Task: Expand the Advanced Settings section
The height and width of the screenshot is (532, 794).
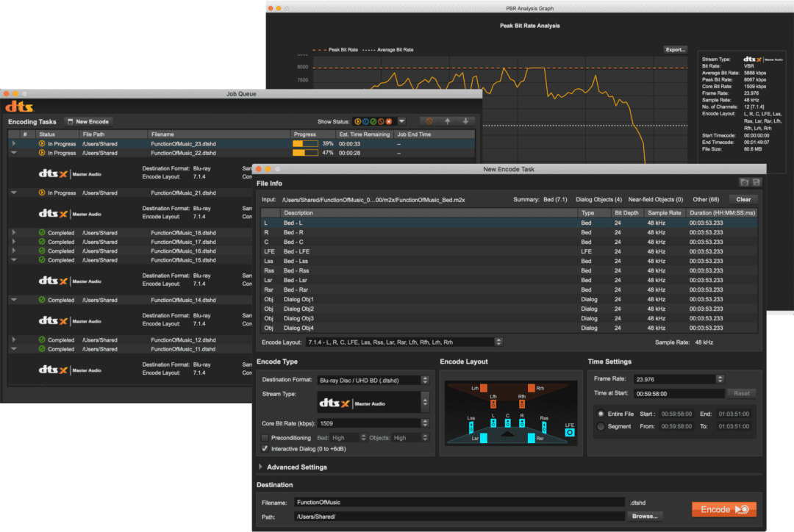Action: point(260,467)
